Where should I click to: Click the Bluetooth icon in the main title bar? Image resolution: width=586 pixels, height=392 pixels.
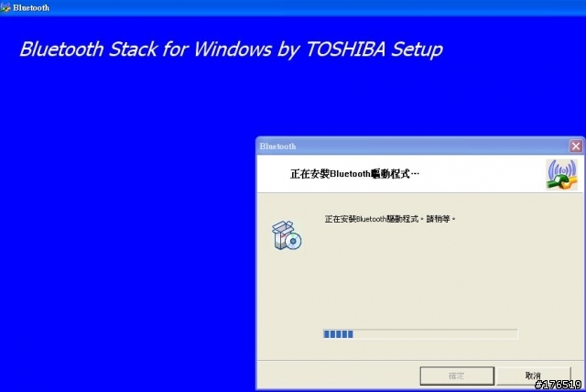click(x=5, y=7)
